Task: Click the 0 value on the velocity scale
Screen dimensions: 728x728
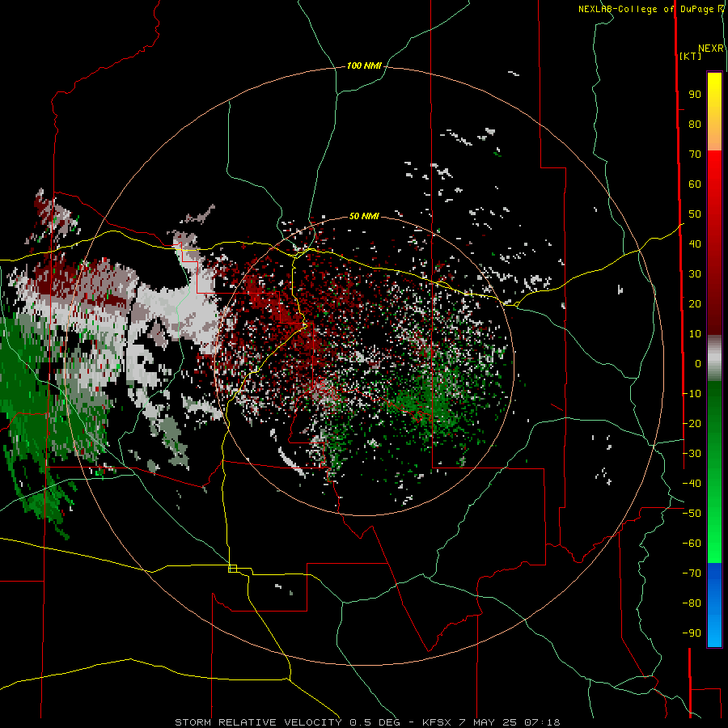Action: pos(698,364)
